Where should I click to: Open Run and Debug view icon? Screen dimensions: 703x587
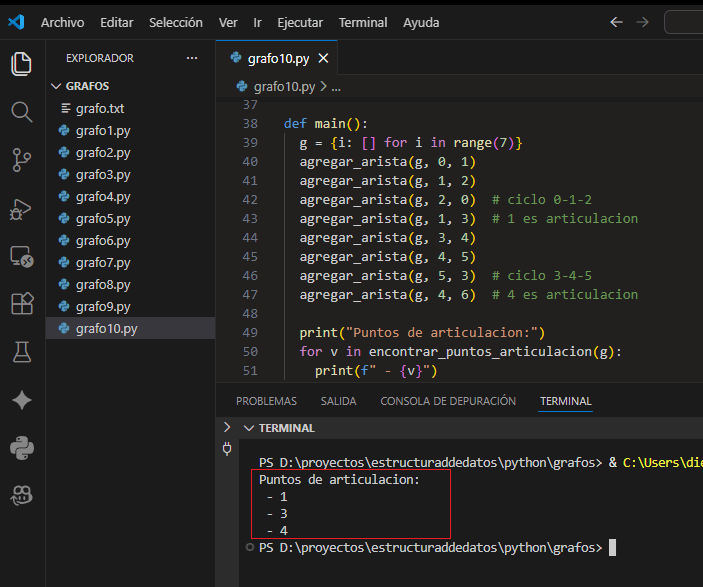coord(21,208)
